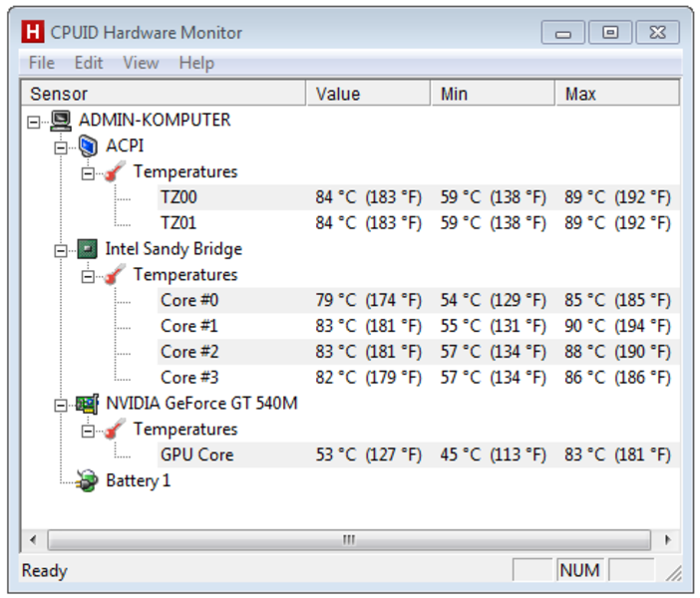Select the ACPI label
Screen dimensions: 700x598
(x=125, y=146)
